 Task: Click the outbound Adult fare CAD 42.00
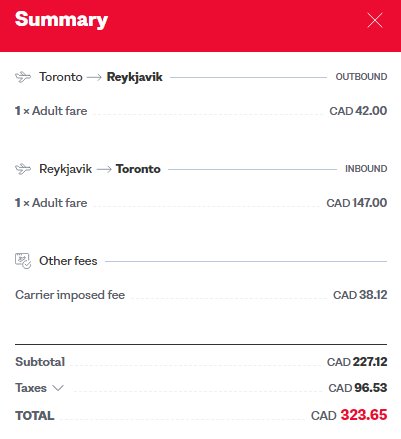[x=358, y=111]
